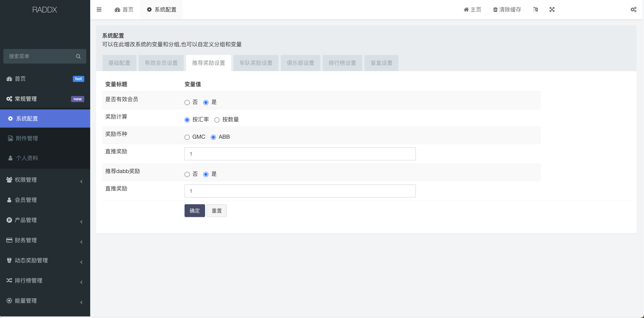Viewport: 644px width, 318px height.
Task: Open the language switcher icon
Action: click(535, 9)
